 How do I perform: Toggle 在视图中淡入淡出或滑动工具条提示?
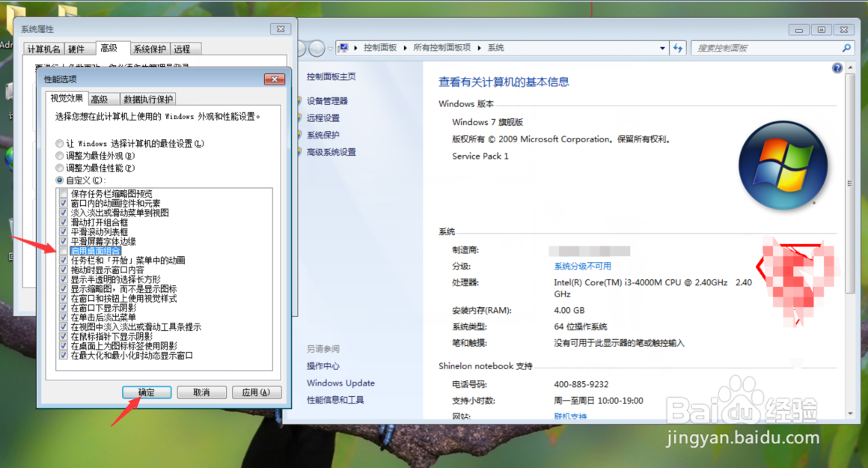64,326
